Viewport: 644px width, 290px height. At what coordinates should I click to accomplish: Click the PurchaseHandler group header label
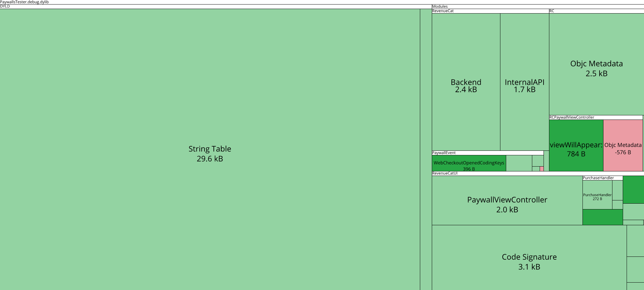point(598,178)
